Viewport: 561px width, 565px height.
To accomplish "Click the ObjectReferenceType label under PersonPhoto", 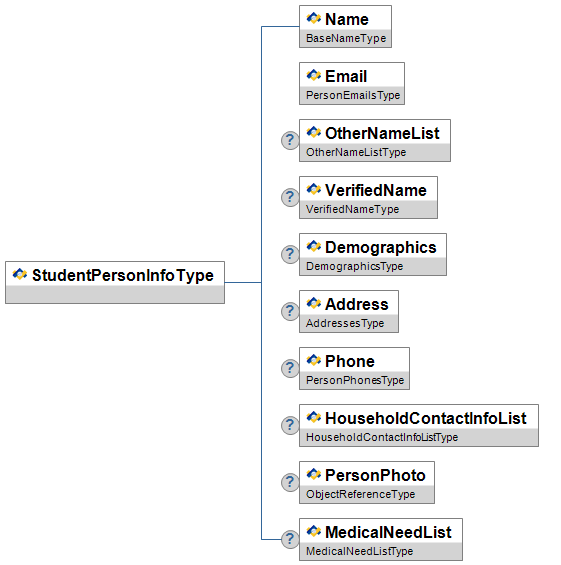I will click(360, 494).
